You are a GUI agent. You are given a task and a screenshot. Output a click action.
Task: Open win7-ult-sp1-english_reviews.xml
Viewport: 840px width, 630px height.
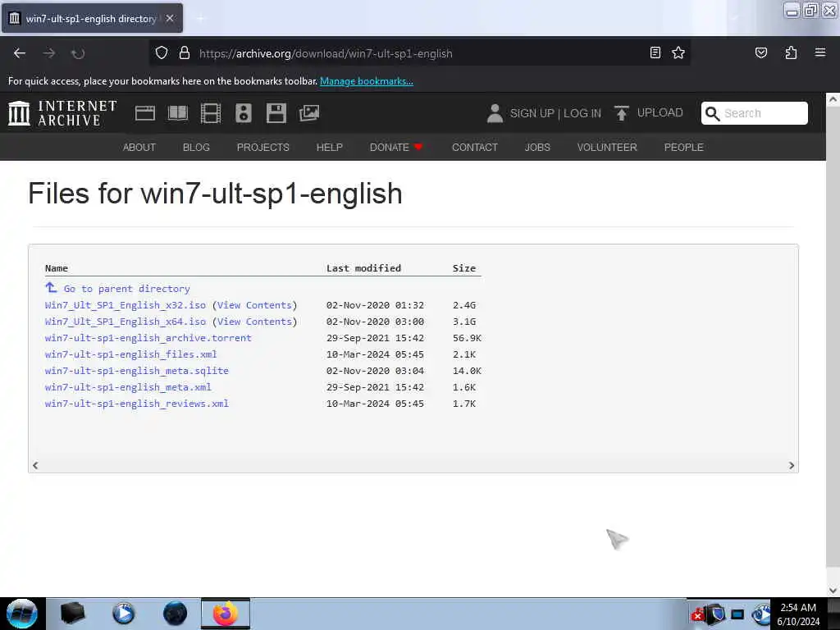[x=137, y=404]
